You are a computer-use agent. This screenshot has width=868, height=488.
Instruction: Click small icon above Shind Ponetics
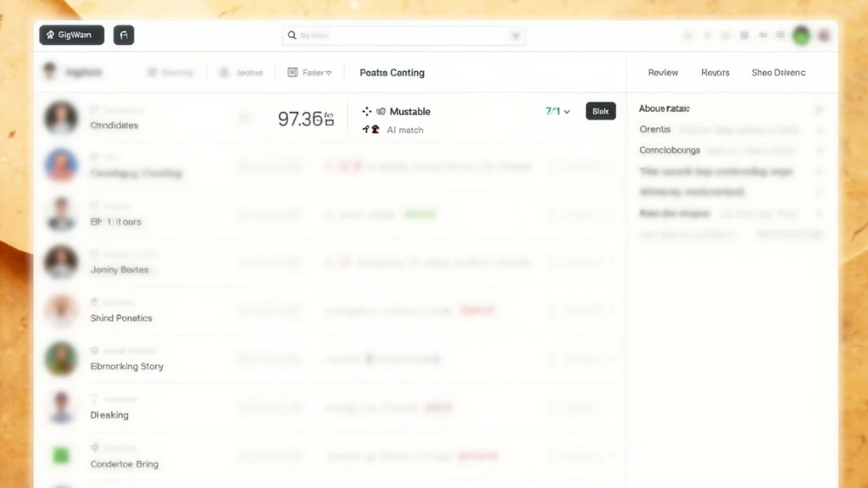pos(94,302)
